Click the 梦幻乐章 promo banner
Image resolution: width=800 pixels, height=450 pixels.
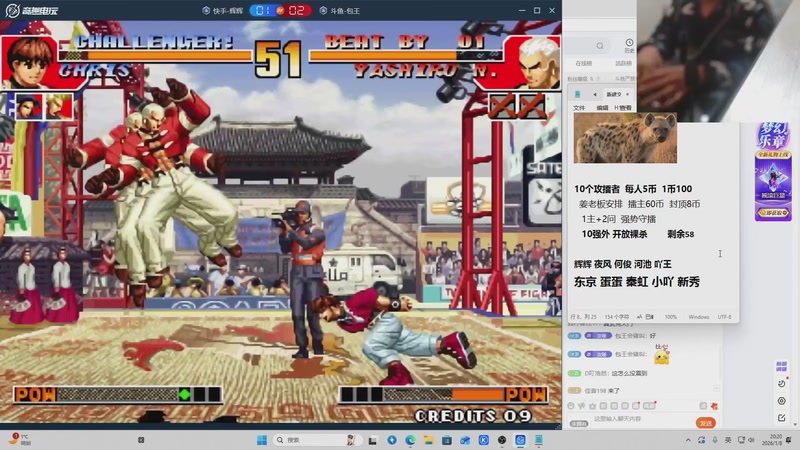773,136
